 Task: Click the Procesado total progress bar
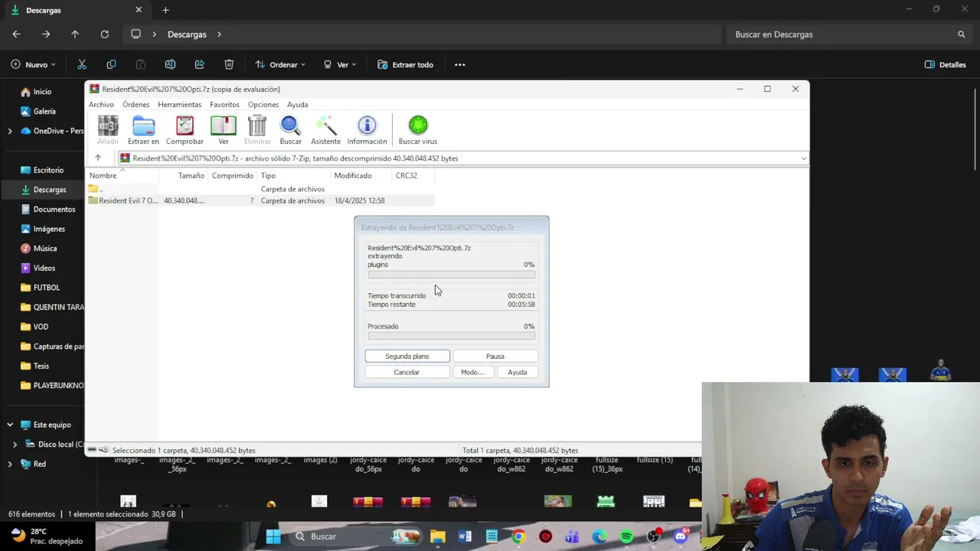451,335
